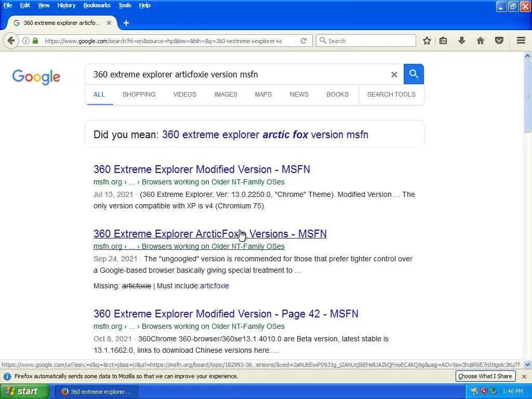This screenshot has height=399, width=532.
Task: Open '360 Extreme Explorer ArcticFoxie Versions - MSFN' result
Action: coord(210,234)
